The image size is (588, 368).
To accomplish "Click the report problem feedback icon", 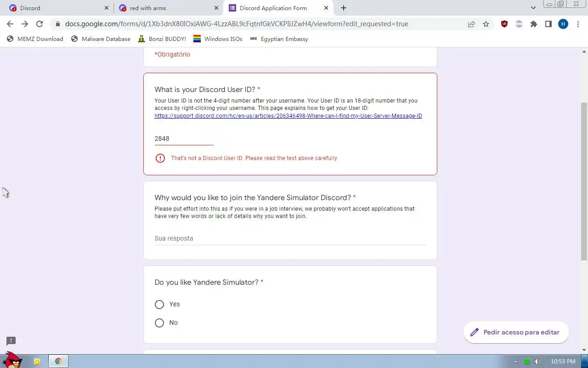I will 11,341.
